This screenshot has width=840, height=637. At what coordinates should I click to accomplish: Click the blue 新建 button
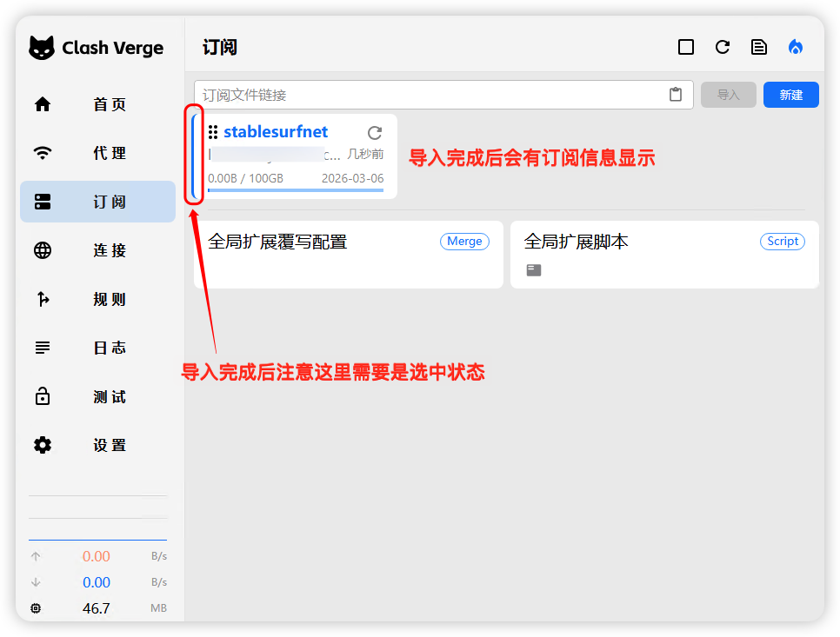[790, 95]
